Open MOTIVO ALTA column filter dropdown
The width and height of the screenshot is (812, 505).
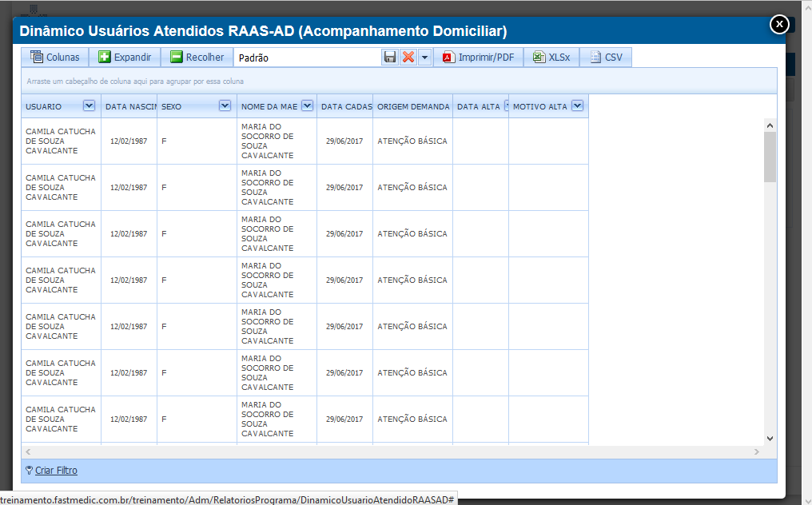tap(577, 105)
